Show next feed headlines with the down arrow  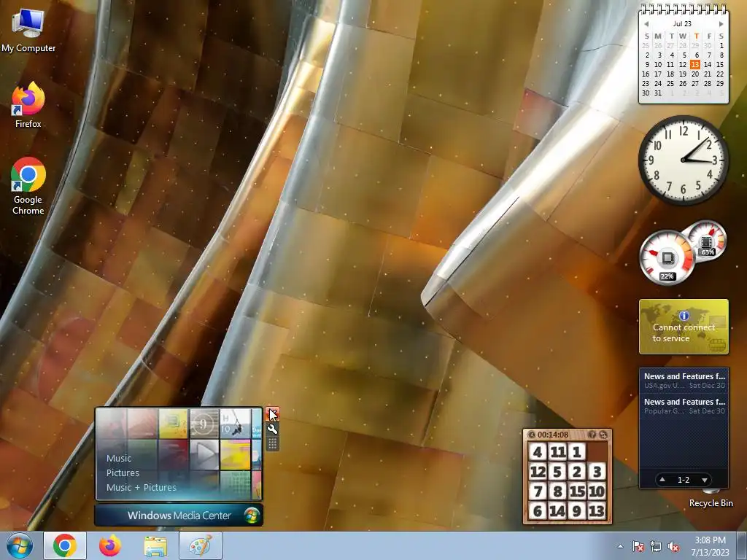pos(705,480)
